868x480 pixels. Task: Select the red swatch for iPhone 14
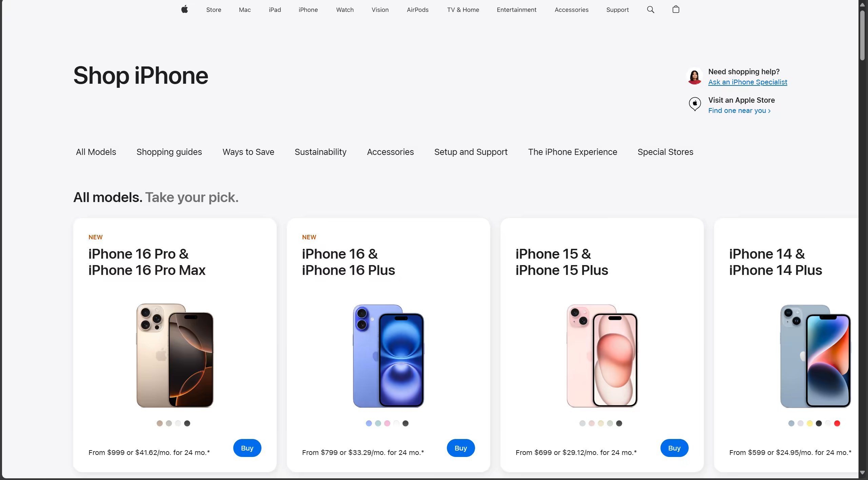(x=837, y=423)
